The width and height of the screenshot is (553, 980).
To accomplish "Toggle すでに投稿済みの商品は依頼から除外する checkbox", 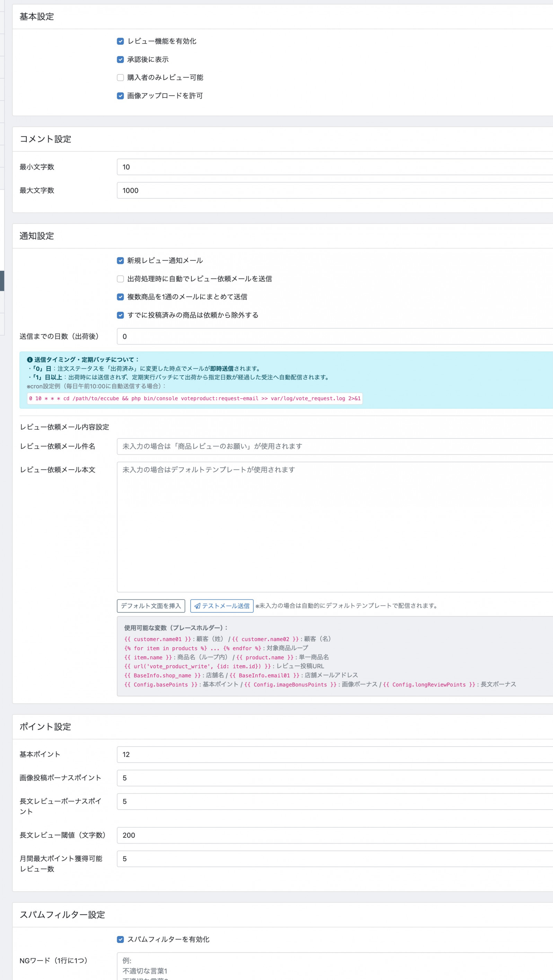I will point(120,315).
